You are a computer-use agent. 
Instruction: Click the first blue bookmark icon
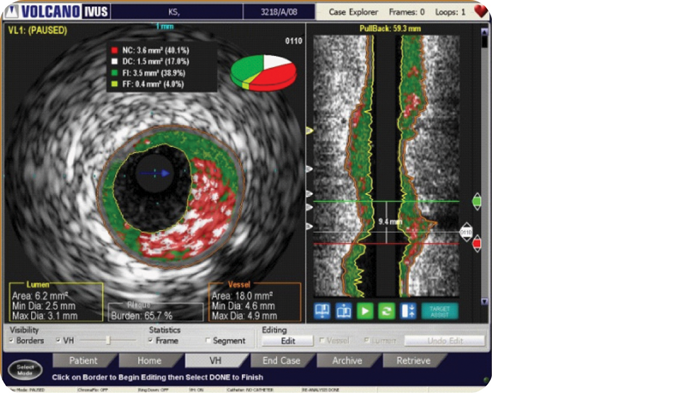tap(322, 311)
